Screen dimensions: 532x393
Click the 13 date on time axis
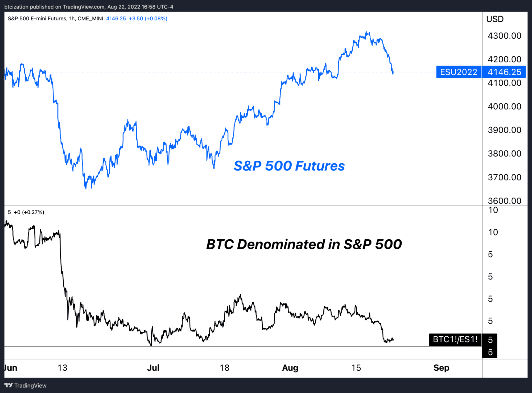pyautogui.click(x=62, y=368)
